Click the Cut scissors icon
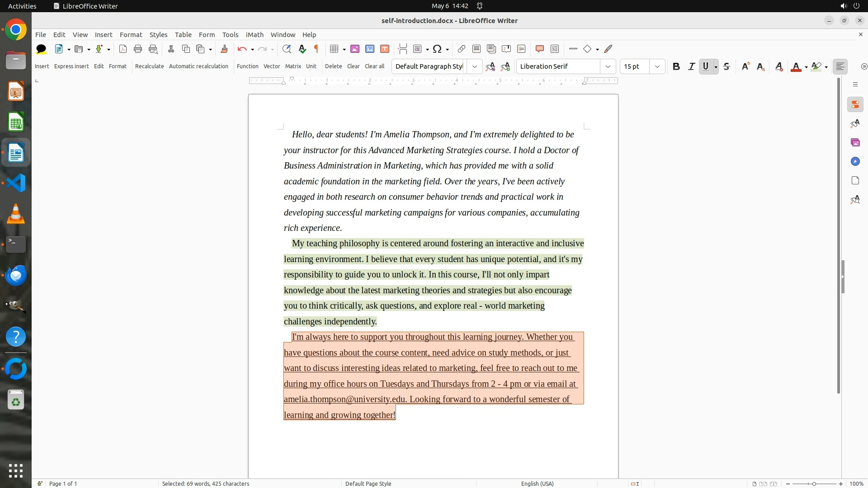 (171, 49)
